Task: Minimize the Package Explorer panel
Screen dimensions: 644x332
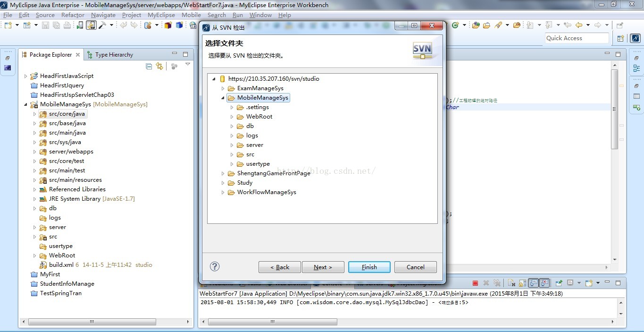Action: click(x=175, y=54)
